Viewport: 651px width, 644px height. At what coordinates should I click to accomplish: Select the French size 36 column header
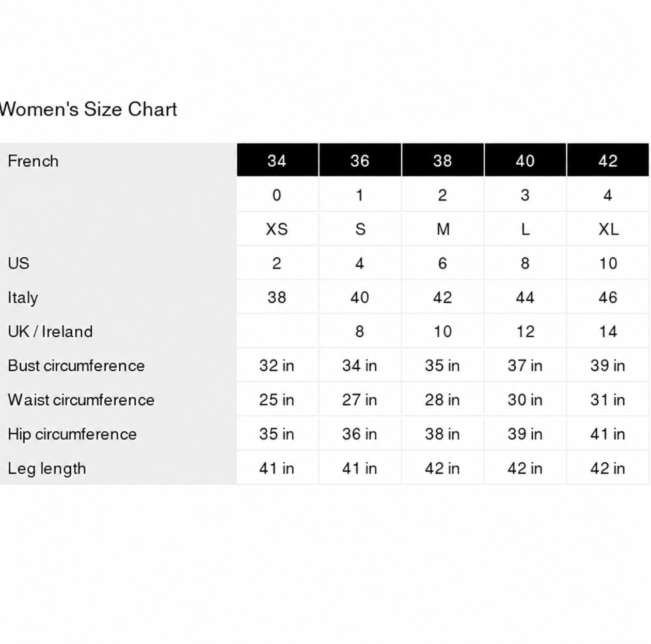[360, 161]
